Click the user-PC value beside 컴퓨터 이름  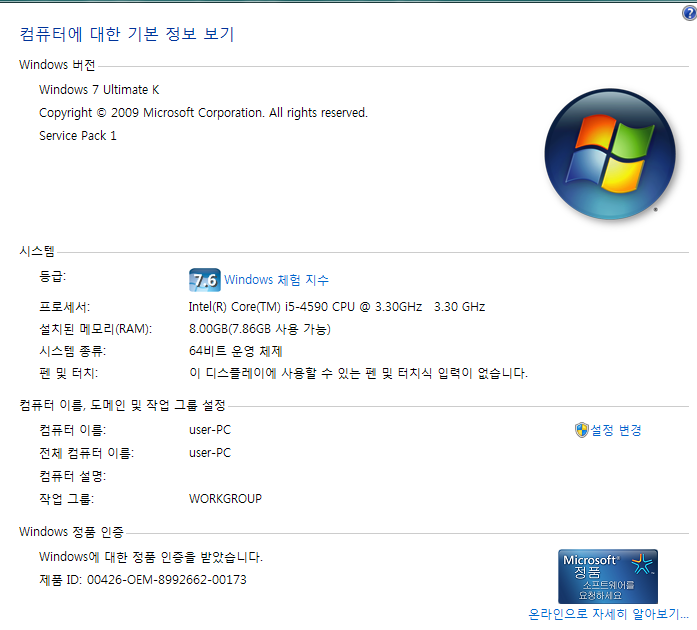tap(210, 430)
